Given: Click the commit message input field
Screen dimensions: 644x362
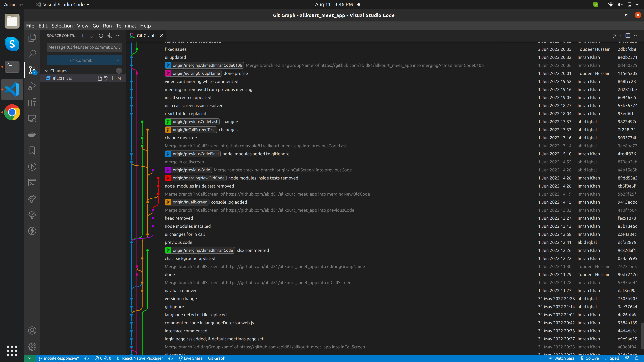Looking at the screenshot, I should pyautogui.click(x=84, y=47).
